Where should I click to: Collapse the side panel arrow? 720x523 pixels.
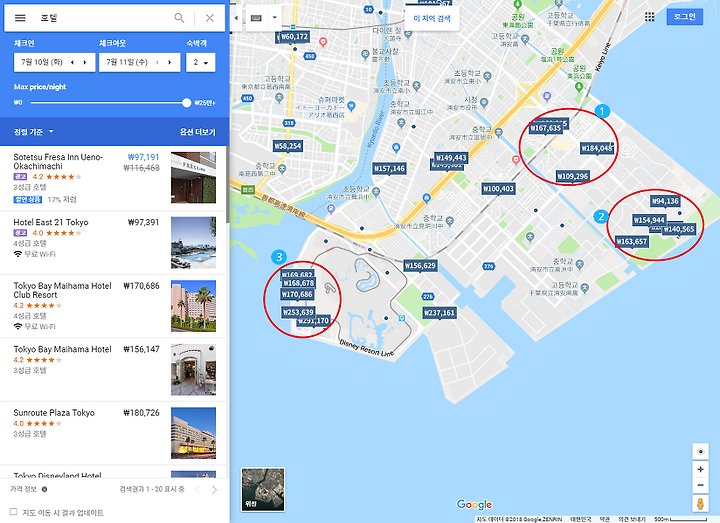(x=236, y=18)
